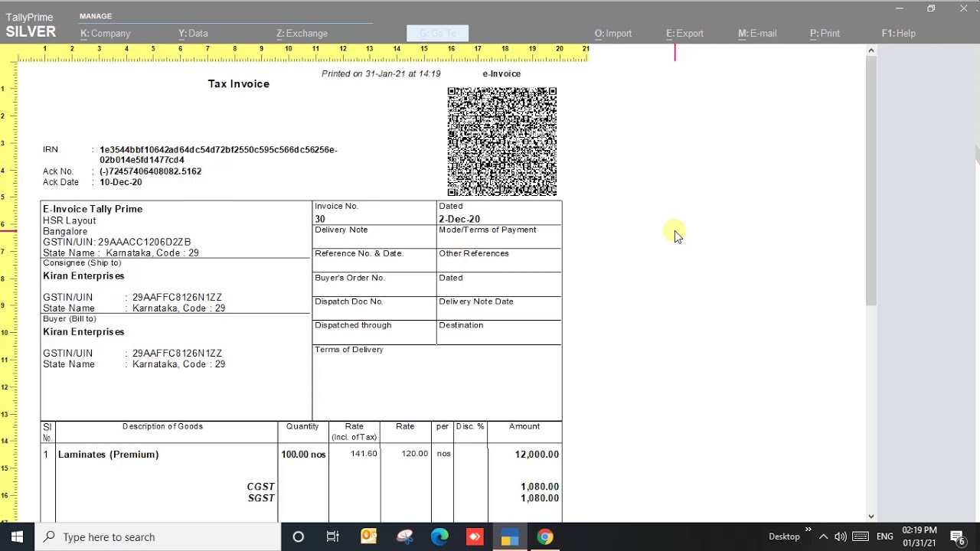Open the P: Print menu
This screenshot has width=980, height=551.
pos(825,34)
